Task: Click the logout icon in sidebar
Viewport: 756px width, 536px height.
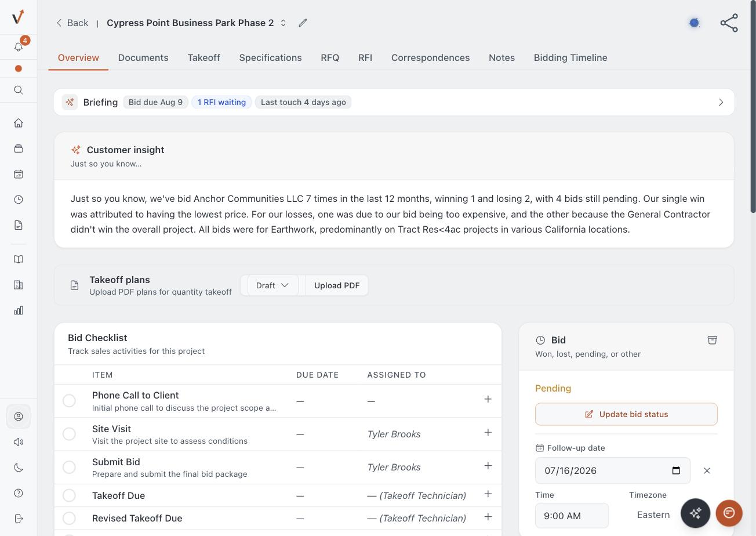Action: [x=19, y=519]
